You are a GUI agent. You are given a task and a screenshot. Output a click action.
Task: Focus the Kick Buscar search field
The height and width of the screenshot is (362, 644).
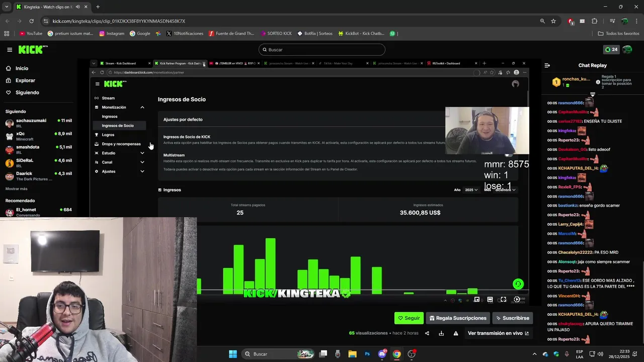click(322, 50)
